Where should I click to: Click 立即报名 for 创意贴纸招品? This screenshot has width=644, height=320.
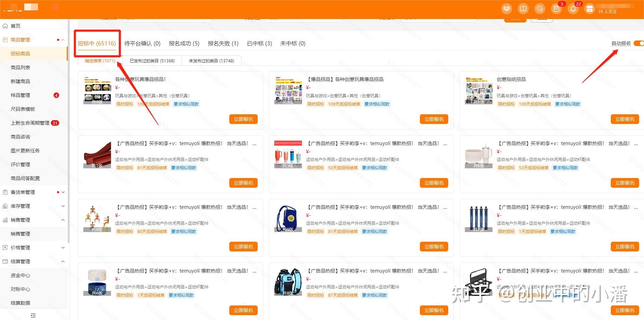pyautogui.click(x=625, y=119)
